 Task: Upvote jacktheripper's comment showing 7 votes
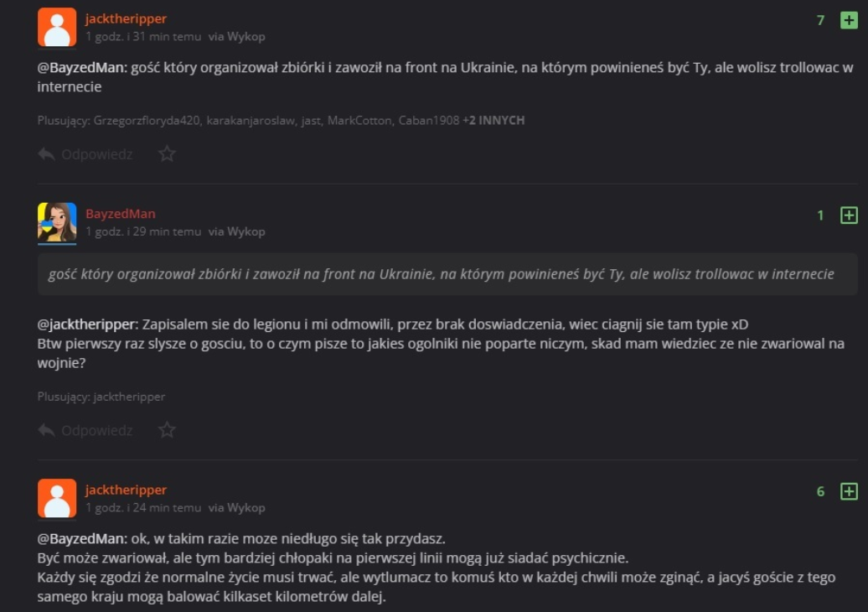click(x=849, y=21)
